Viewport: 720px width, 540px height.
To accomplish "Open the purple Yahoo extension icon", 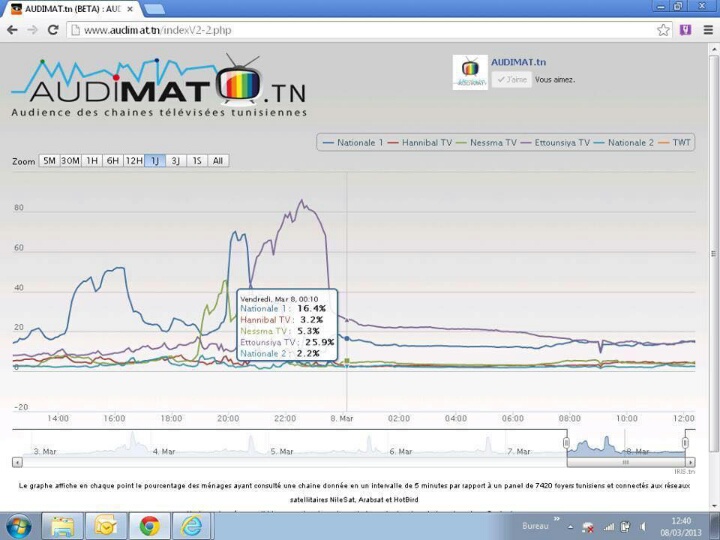I will pyautogui.click(x=686, y=30).
